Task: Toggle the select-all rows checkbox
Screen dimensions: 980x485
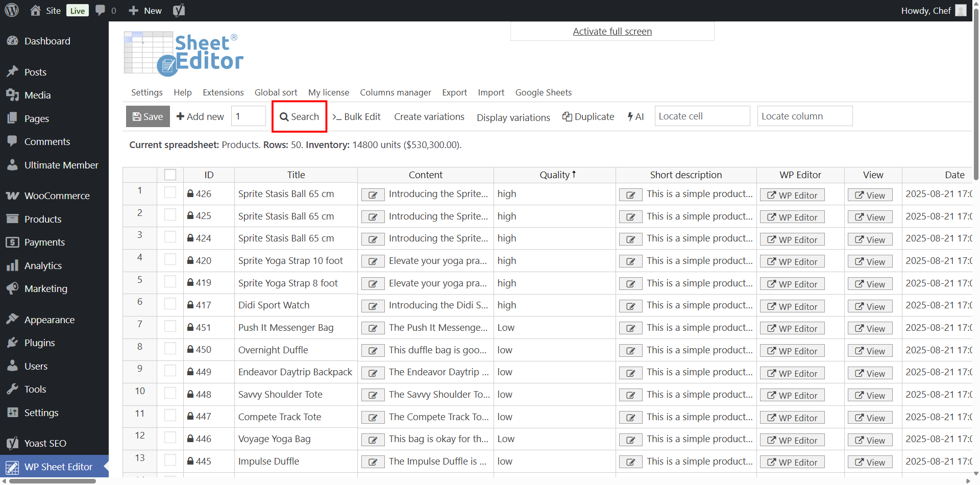Action: 170,175
